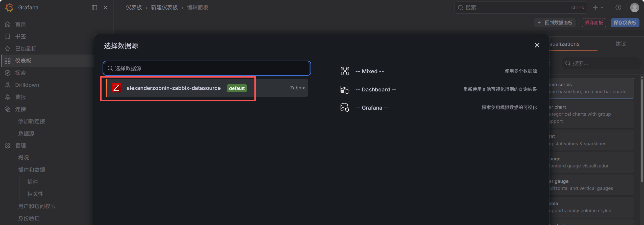Click the Zabbix red Z logo
Viewport: 644px width, 225px height.
pos(116,88)
